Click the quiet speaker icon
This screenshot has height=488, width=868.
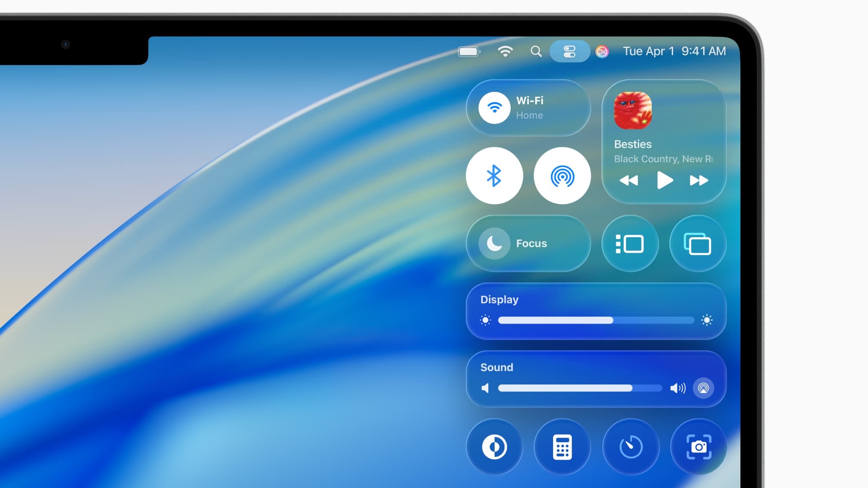[x=485, y=388]
